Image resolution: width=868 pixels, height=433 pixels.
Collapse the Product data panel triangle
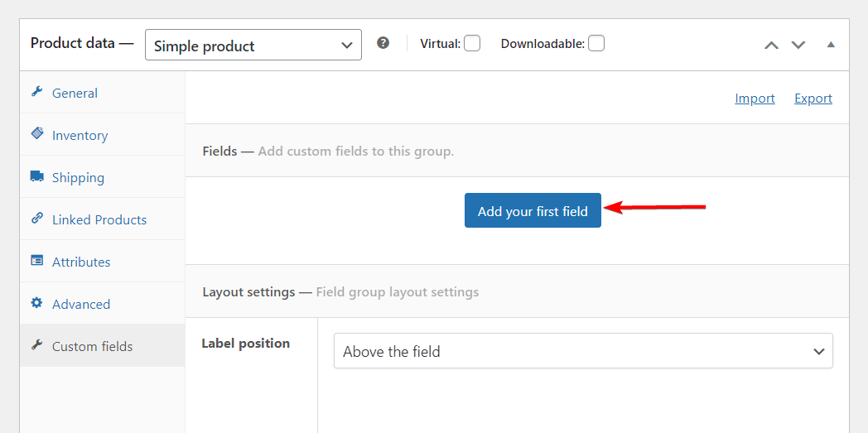[831, 45]
